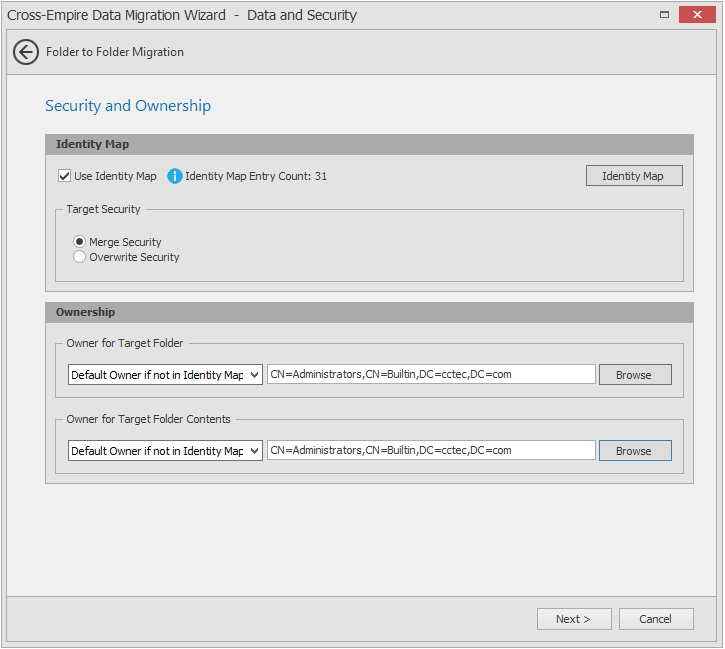Cancel the migration wizard
This screenshot has height=649, width=725.
pos(656,618)
